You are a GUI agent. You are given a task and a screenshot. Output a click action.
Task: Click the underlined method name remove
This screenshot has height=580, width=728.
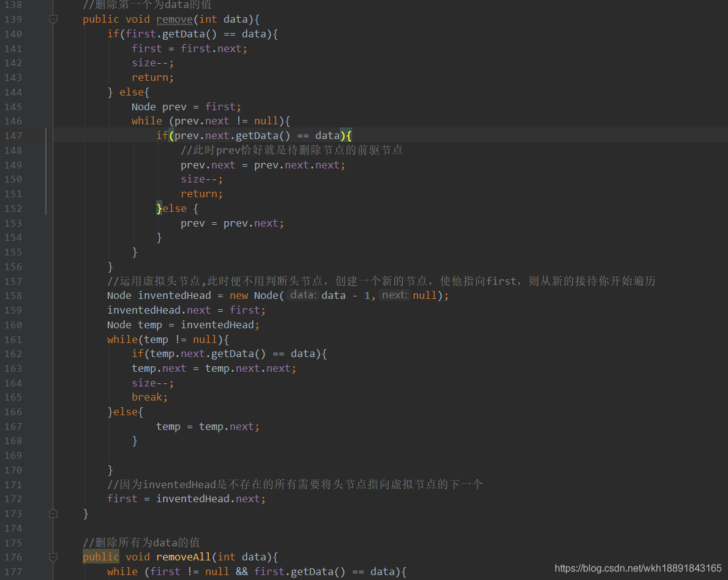coord(174,20)
